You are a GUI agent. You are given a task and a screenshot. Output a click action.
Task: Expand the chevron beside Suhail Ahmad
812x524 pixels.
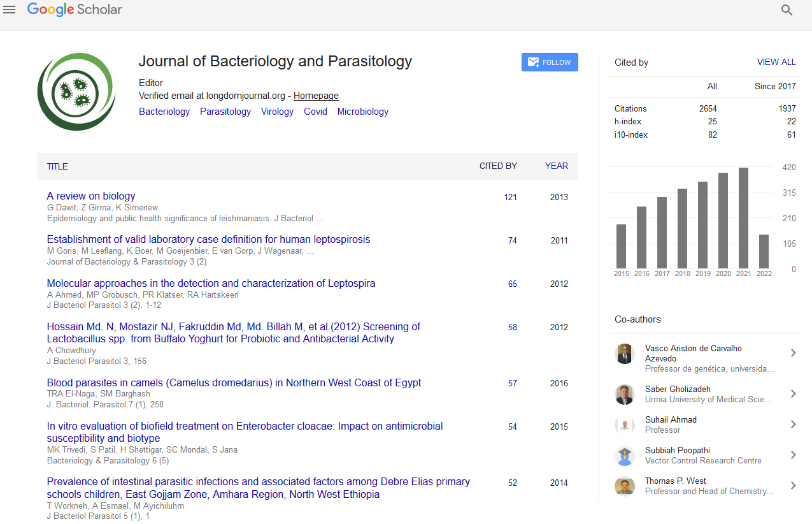point(794,424)
